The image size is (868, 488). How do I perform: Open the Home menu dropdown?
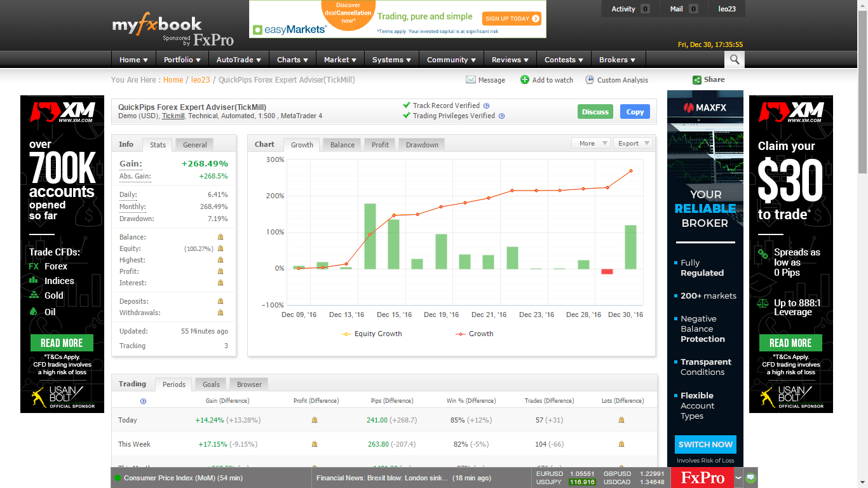tap(133, 60)
